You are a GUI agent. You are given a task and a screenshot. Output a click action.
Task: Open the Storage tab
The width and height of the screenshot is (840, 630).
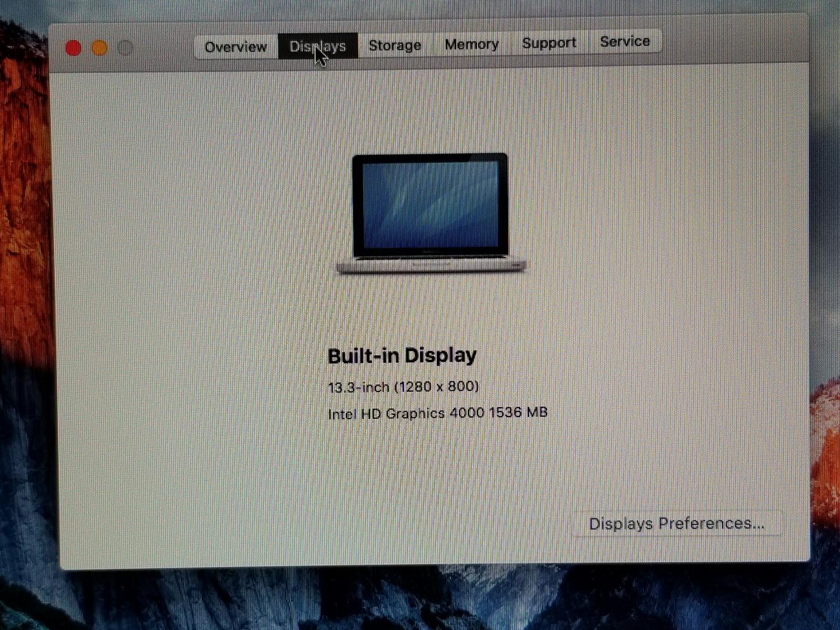coord(395,45)
